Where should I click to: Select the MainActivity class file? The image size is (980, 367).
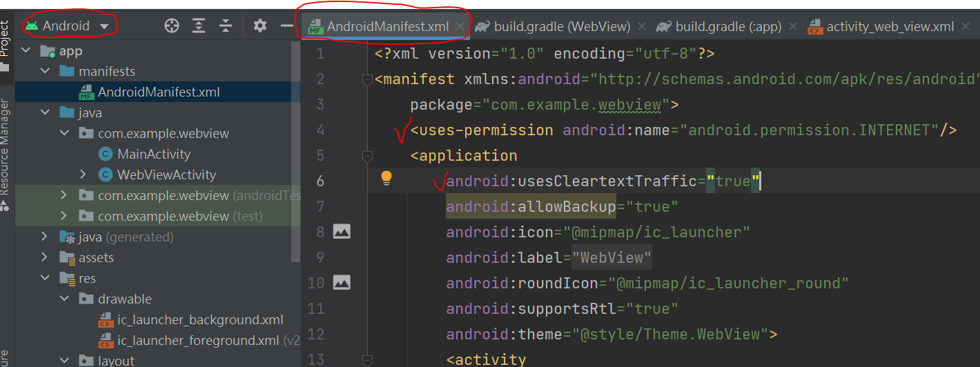[x=154, y=155]
